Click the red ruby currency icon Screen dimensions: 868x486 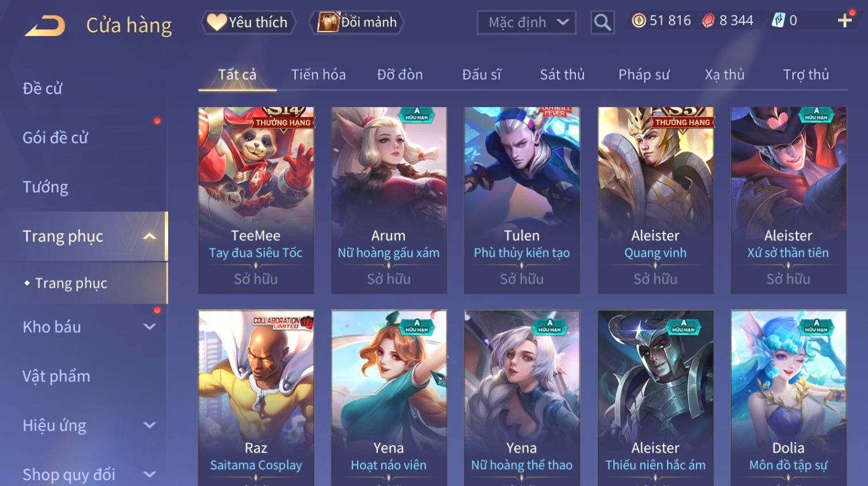[x=708, y=21]
